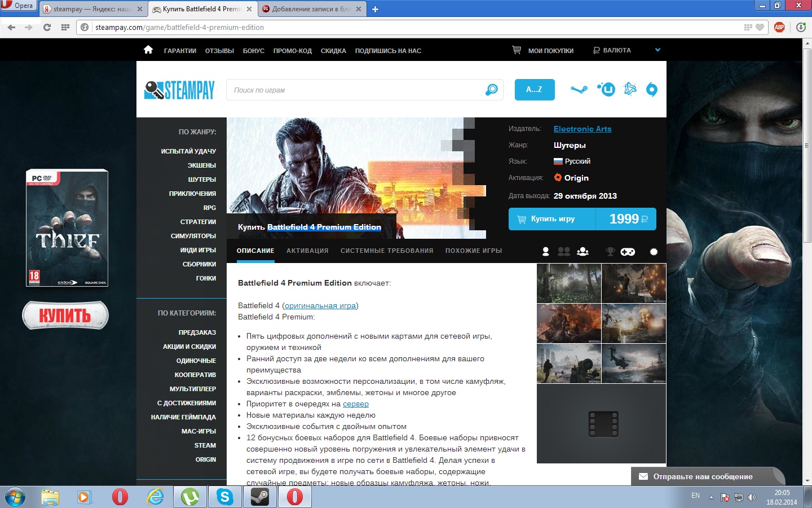812x508 pixels.
Task: Click the two-player co-op icon
Action: (563, 252)
